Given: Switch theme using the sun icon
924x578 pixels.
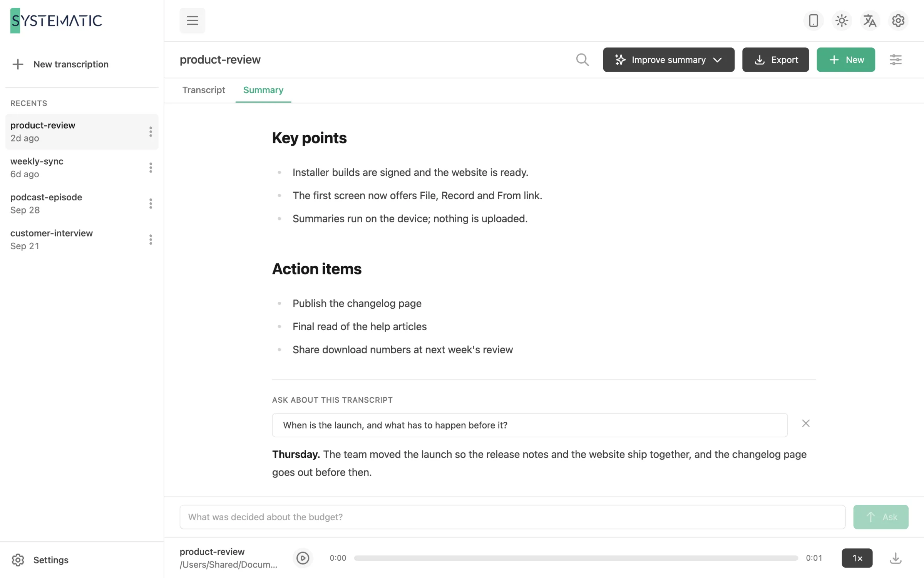Looking at the screenshot, I should pyautogui.click(x=842, y=20).
